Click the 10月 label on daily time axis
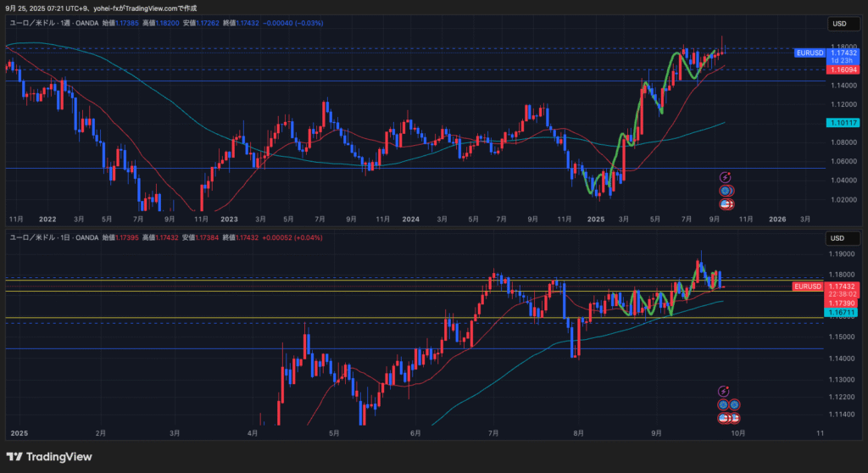 click(x=737, y=432)
